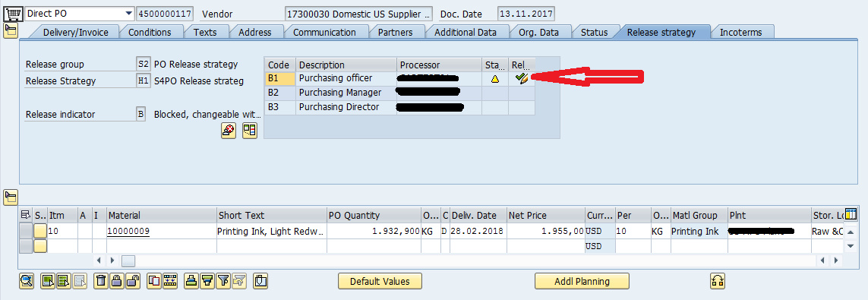Open the item details magnifier icon
The width and height of the screenshot is (868, 300).
pyautogui.click(x=26, y=281)
